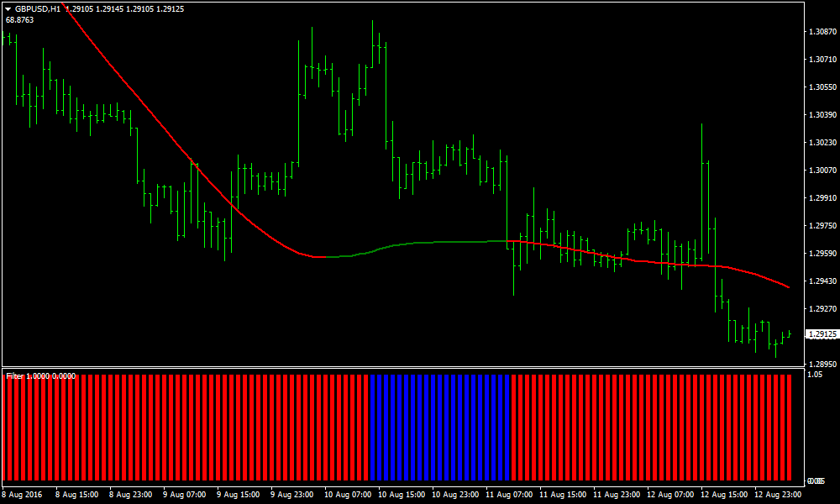
Task: Click the Filter 1.0000 0.0000 indicator label
Action: pyautogui.click(x=41, y=376)
